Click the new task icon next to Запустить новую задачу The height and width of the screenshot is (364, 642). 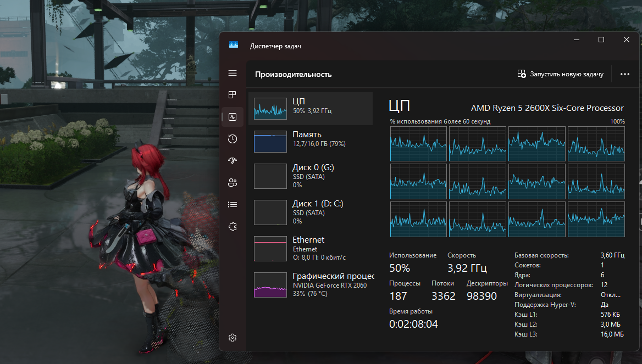(x=522, y=74)
